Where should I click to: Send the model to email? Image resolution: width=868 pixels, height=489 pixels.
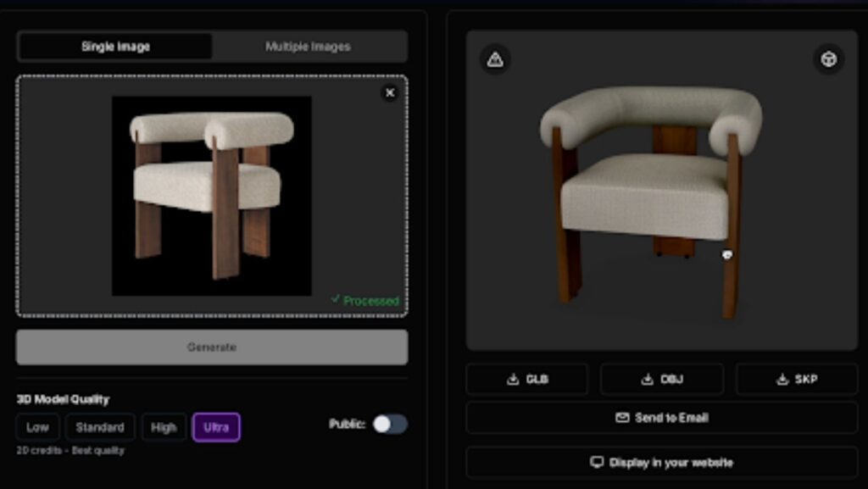point(662,418)
